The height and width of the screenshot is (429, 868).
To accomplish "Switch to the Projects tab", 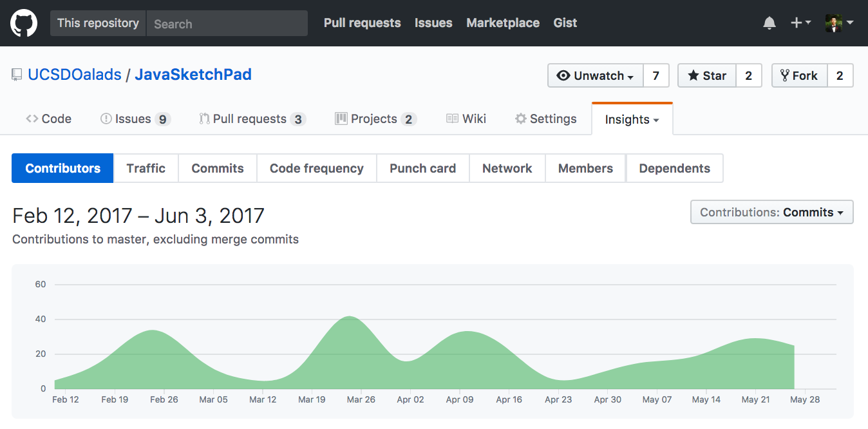I will 376,119.
